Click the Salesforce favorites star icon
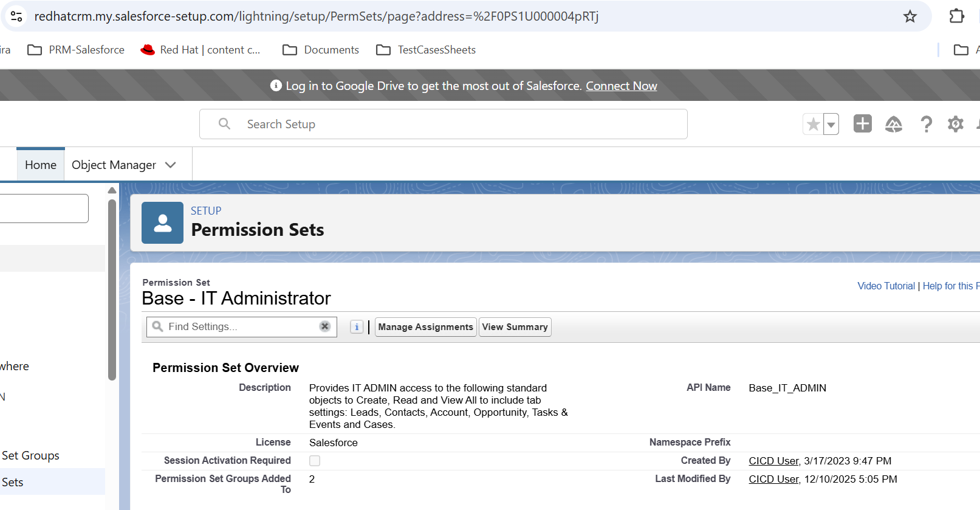This screenshot has height=510, width=980. click(813, 124)
